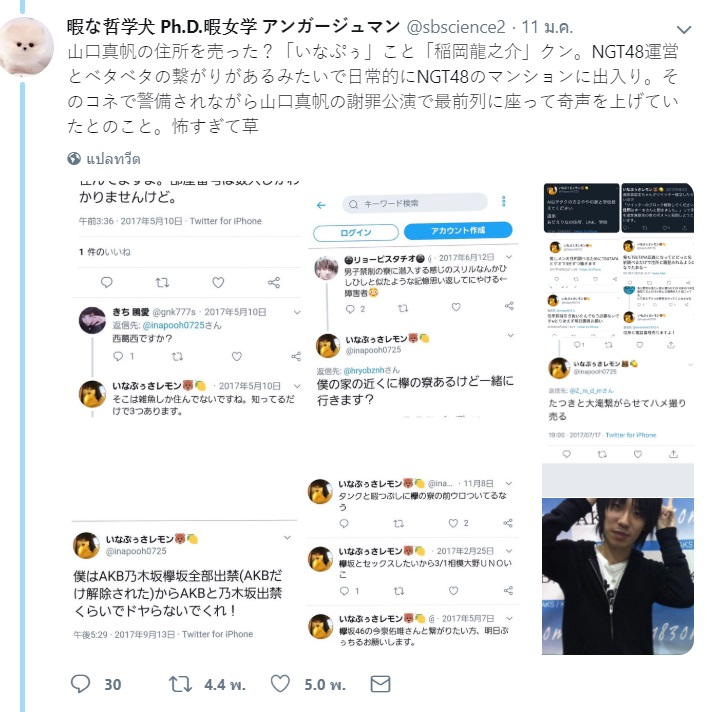Viewport: 707px width, 712px height.
Task: Click the blue back arrow in middle screenshot
Action: point(321,205)
